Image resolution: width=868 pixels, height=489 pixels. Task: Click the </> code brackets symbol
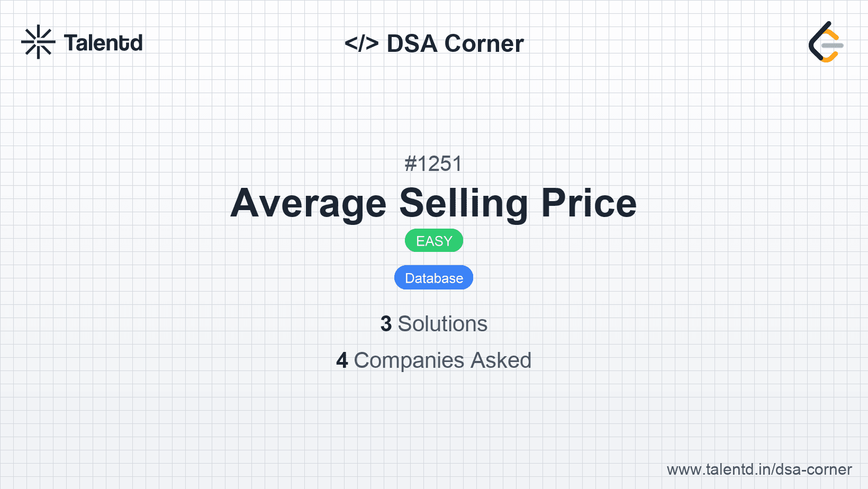361,43
